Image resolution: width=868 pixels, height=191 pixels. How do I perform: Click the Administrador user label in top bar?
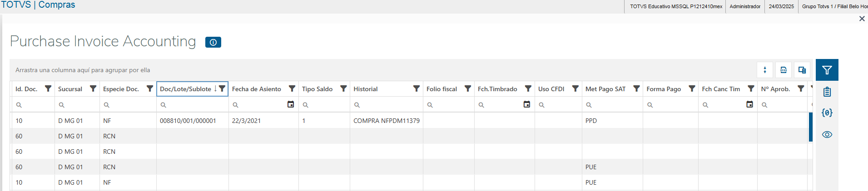[745, 6]
